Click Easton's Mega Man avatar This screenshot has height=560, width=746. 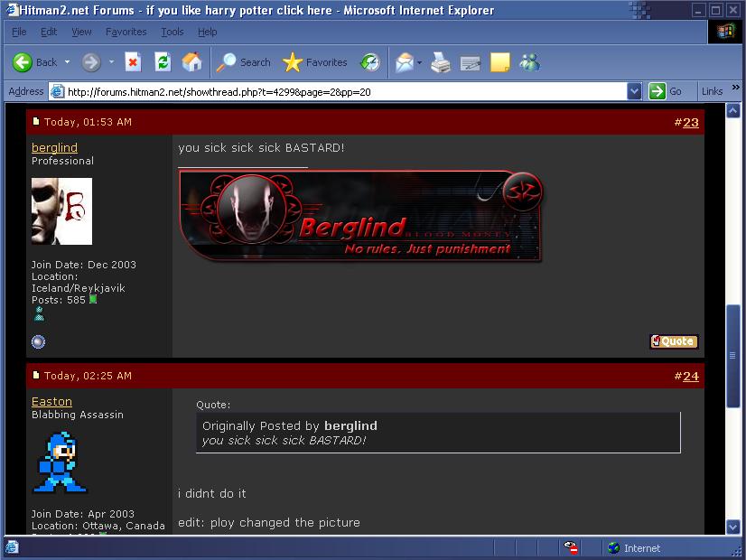coord(60,462)
